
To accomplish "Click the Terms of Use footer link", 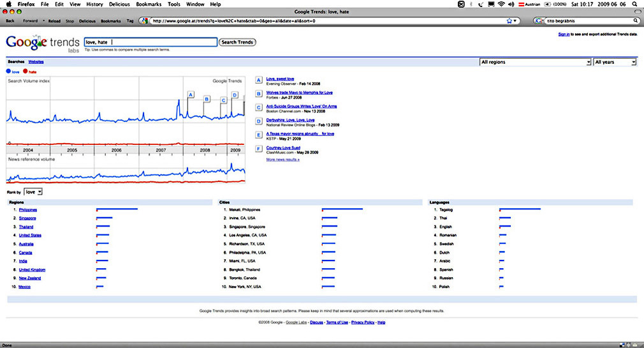I will click(337, 322).
